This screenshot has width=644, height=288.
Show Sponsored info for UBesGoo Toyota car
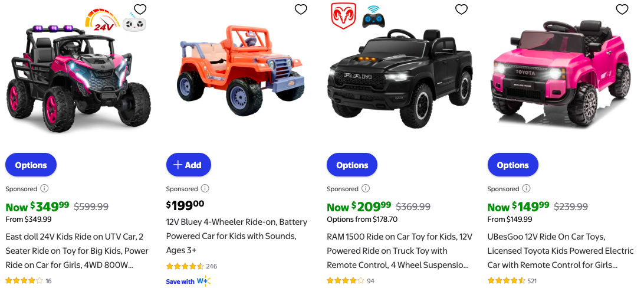pos(526,189)
